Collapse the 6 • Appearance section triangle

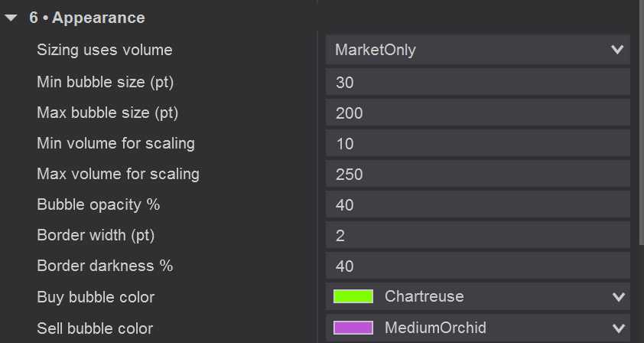(10, 18)
